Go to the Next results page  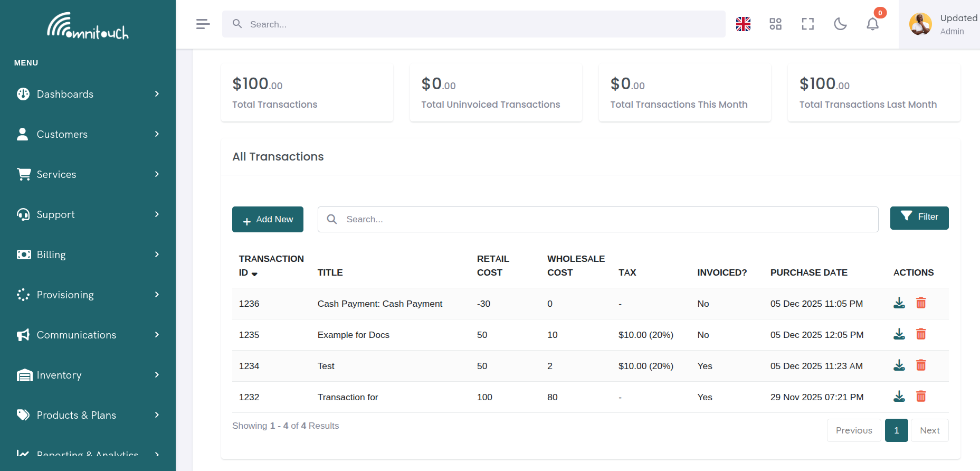coord(929,430)
